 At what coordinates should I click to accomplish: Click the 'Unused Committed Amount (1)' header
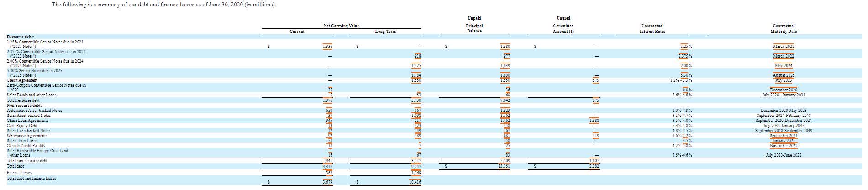coord(563,25)
